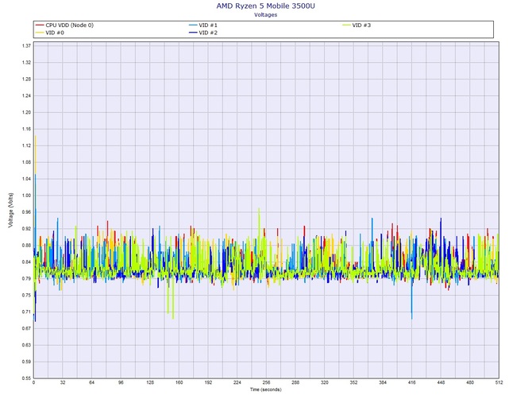Click the 1.20 value on the voltage axis
The image size is (532, 399).
(26, 112)
